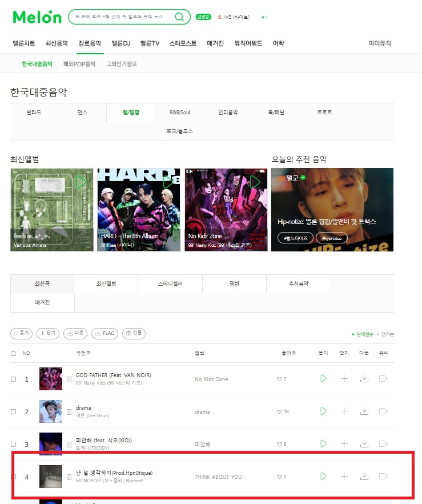
Task: Download the song 미안해
Action: (364, 444)
